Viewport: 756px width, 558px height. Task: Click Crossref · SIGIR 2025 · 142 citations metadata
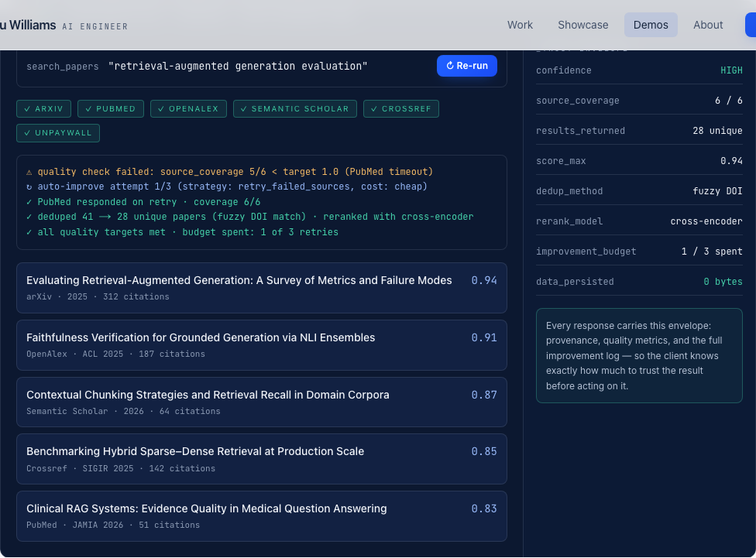coord(121,468)
